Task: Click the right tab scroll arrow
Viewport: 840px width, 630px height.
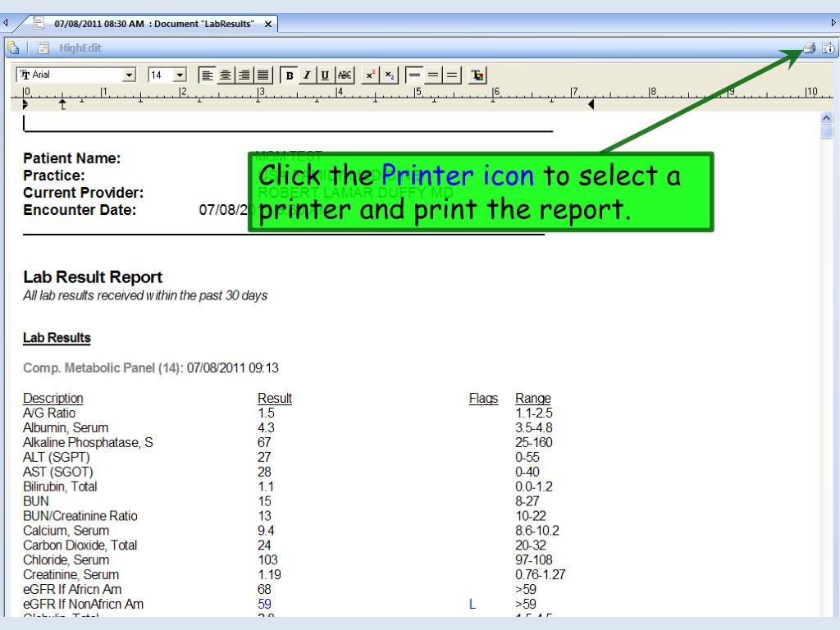Action: (833, 22)
